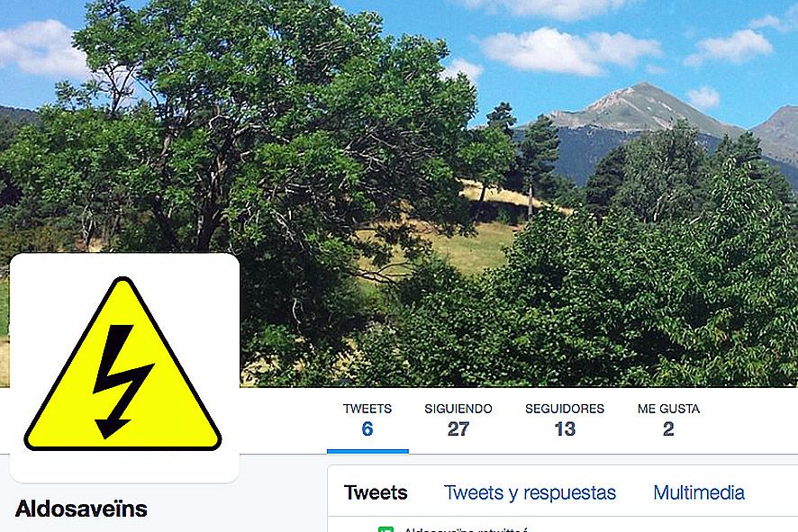The image size is (798, 532).
Task: Click the Aldosaveïns profile display name
Action: (81, 509)
